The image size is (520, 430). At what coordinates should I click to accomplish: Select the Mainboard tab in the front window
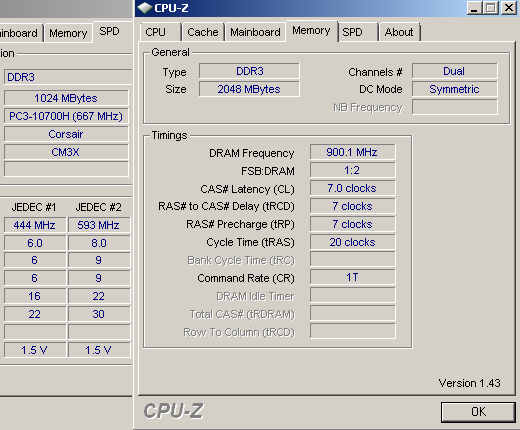[x=255, y=32]
